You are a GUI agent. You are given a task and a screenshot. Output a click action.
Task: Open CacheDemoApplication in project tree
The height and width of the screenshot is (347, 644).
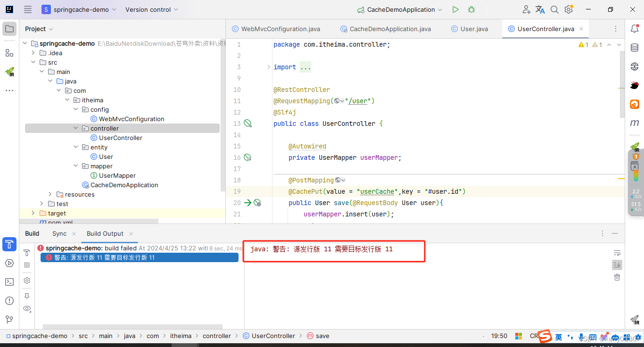point(124,185)
